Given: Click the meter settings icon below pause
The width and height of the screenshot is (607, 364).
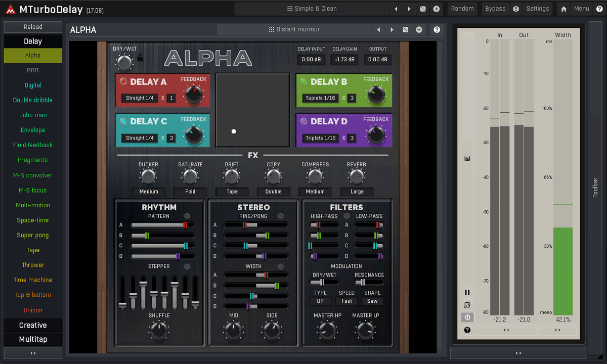Looking at the screenshot, I should point(467,305).
